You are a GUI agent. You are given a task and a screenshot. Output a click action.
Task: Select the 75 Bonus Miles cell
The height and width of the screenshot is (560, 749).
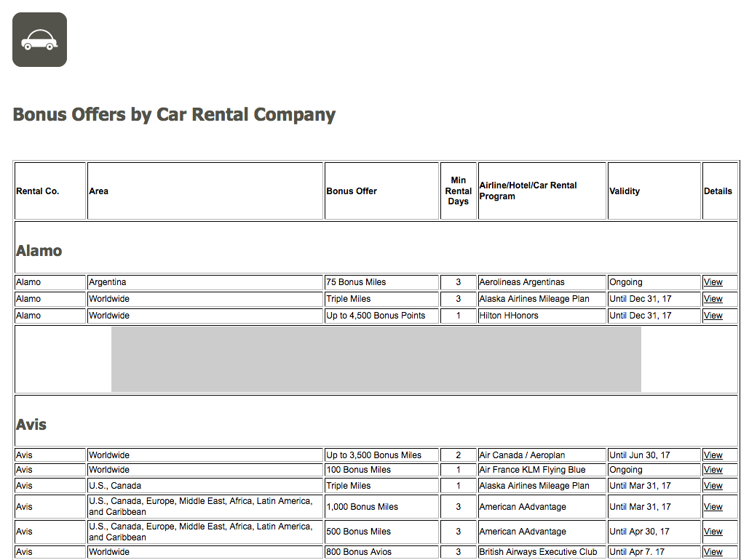(381, 282)
